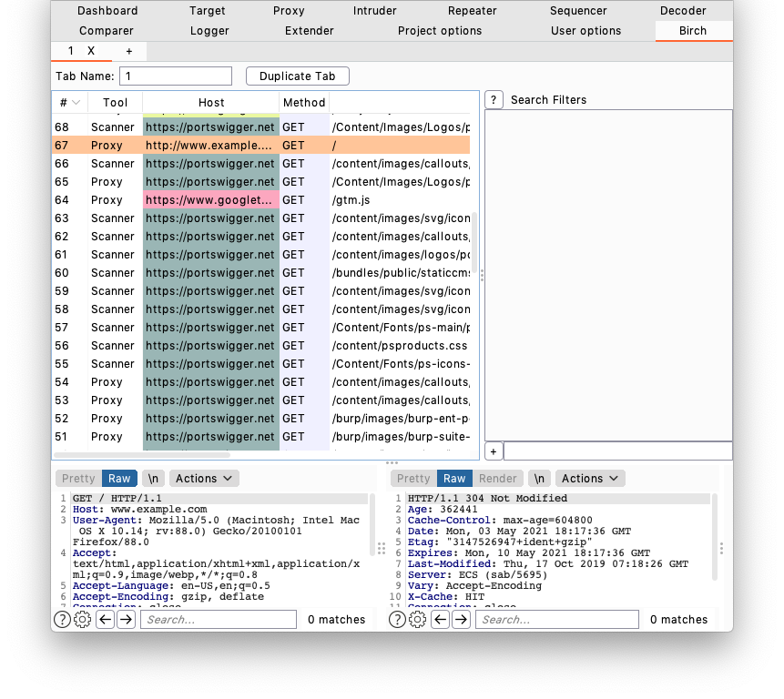Click the Host header line in request
This screenshot has height=699, width=784.
(140, 509)
